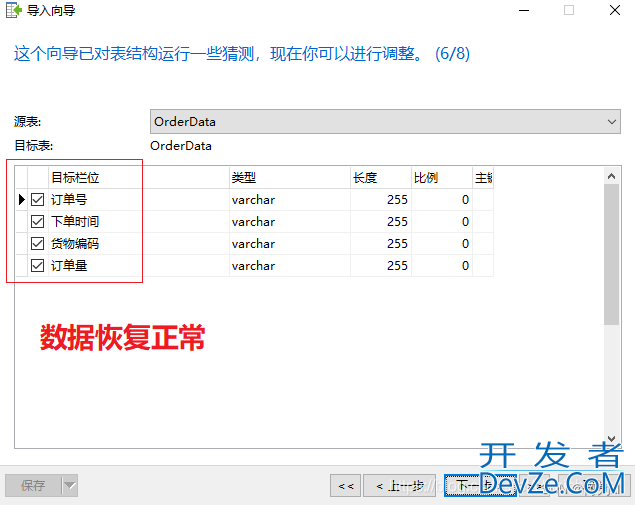Minimize the import wizard window
This screenshot has width=635, height=505.
[524, 10]
